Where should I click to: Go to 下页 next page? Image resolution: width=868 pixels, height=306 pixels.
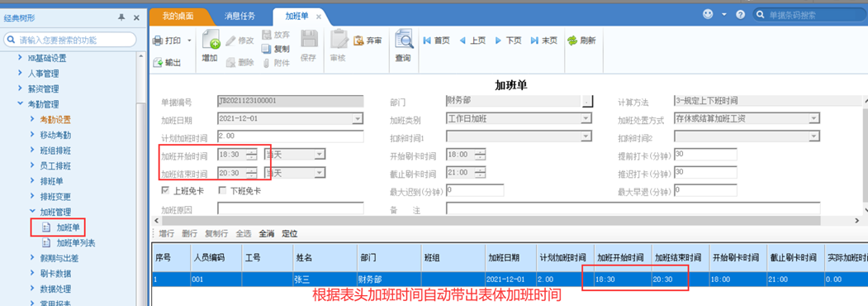tap(508, 41)
